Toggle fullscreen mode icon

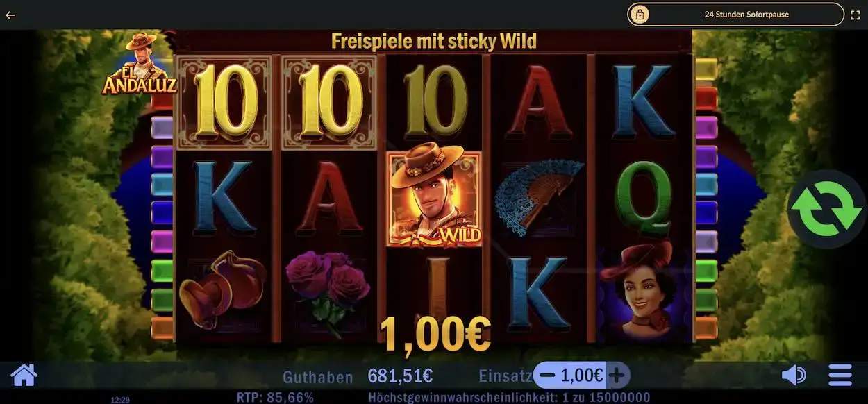click(855, 14)
